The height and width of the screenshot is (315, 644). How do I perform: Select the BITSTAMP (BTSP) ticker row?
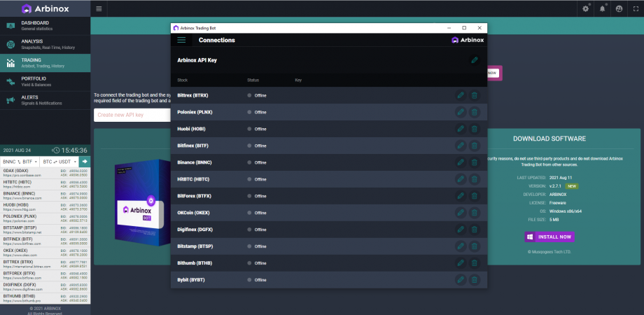pyautogui.click(x=45, y=230)
